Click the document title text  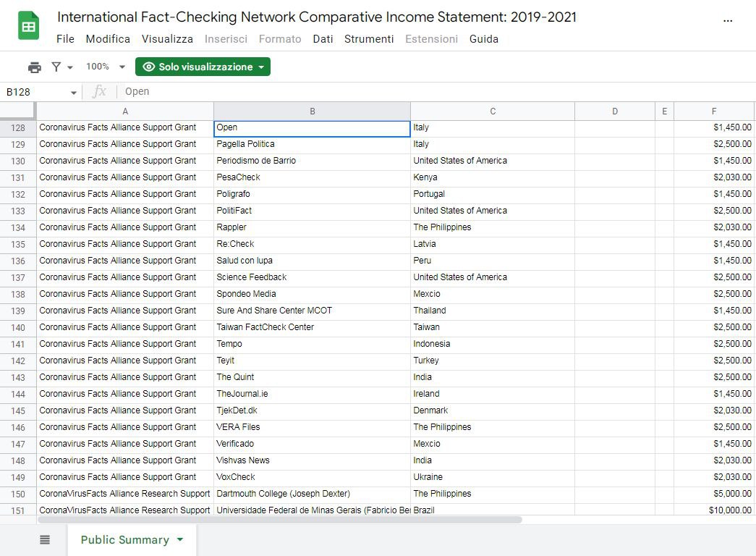[x=317, y=17]
